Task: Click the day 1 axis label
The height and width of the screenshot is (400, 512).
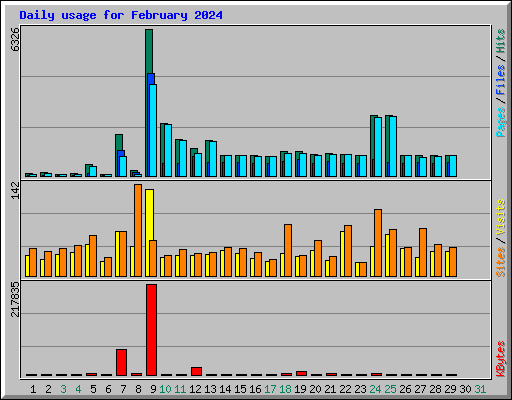Action: pyautogui.click(x=33, y=389)
